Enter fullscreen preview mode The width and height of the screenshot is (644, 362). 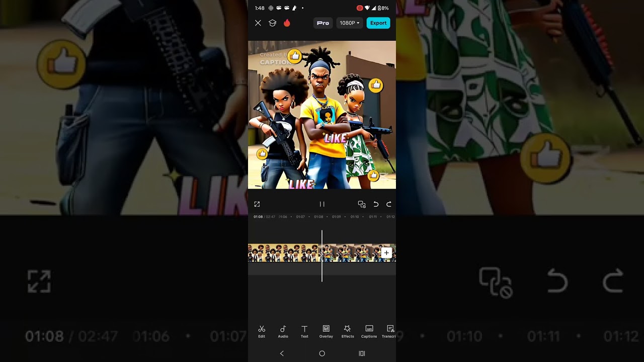(x=257, y=204)
